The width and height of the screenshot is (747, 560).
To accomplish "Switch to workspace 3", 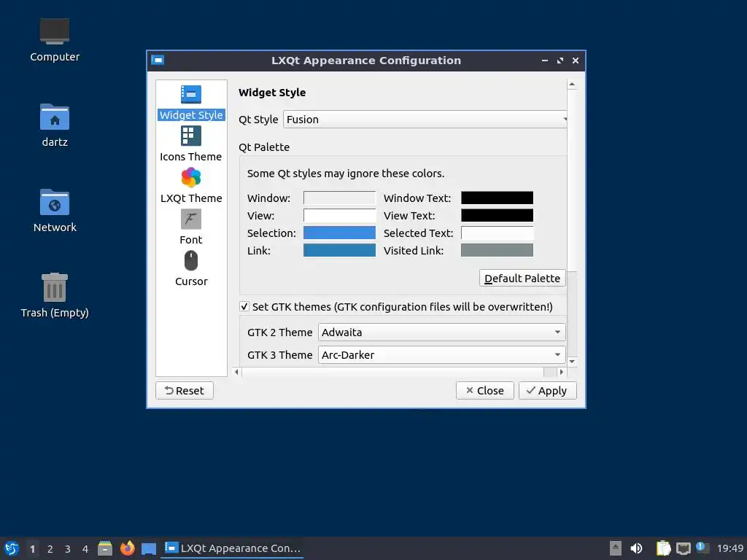I will tap(68, 548).
